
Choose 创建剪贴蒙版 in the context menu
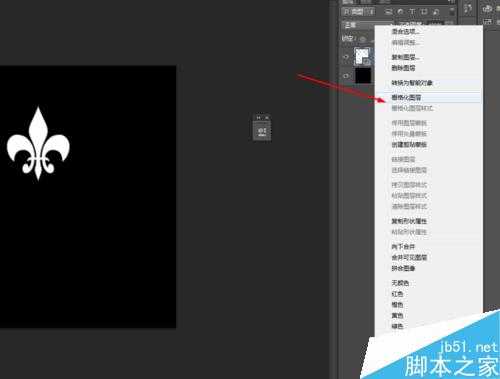click(409, 145)
